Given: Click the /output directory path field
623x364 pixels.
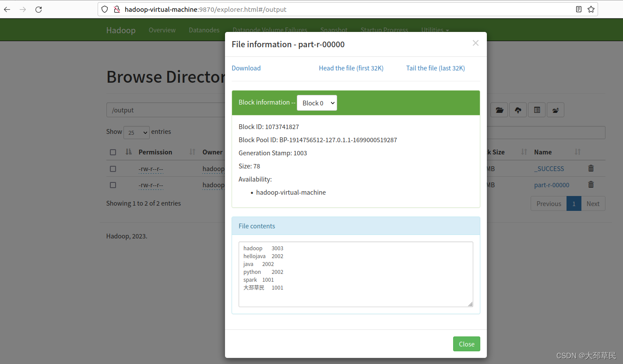Looking at the screenshot, I should 165,110.
